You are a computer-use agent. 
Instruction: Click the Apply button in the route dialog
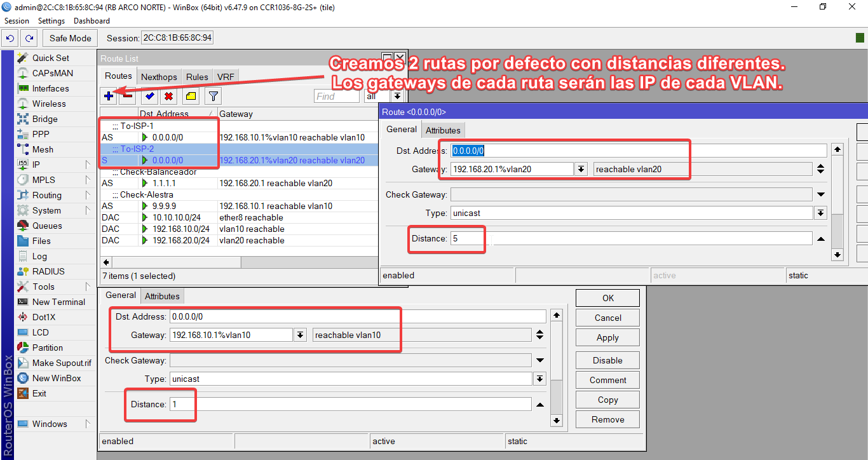pos(607,337)
